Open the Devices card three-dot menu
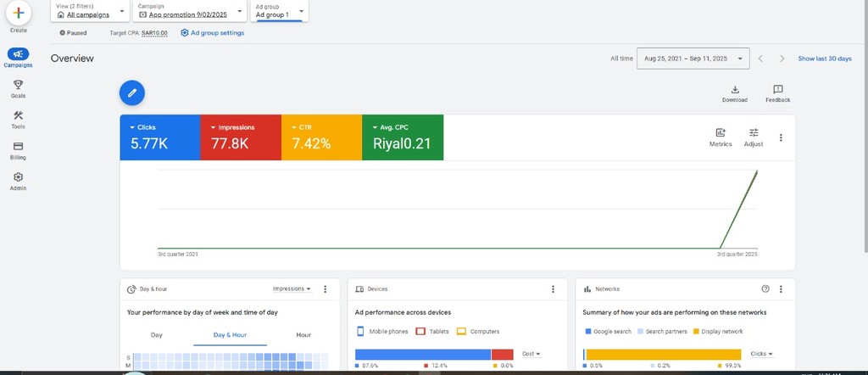The image size is (868, 375). click(x=553, y=289)
